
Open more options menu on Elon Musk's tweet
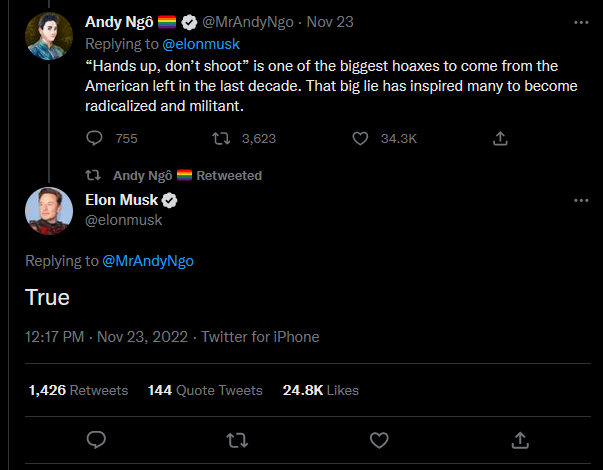[x=581, y=200]
